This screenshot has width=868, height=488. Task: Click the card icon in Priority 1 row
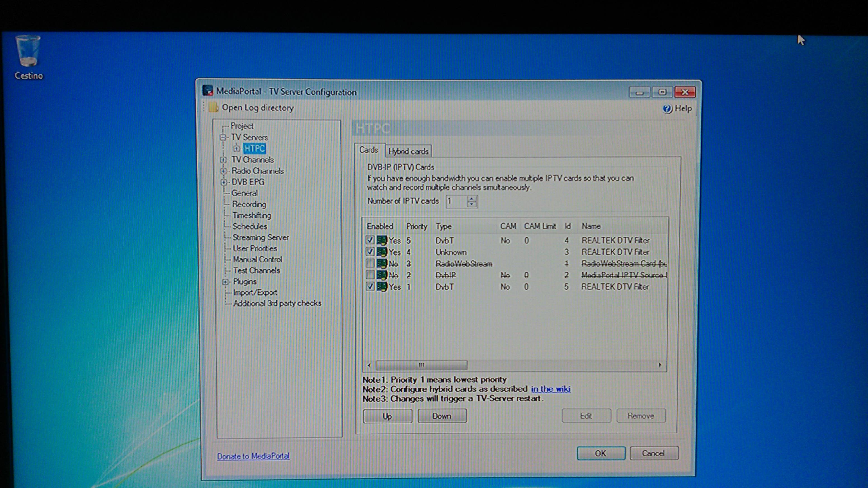tap(381, 286)
